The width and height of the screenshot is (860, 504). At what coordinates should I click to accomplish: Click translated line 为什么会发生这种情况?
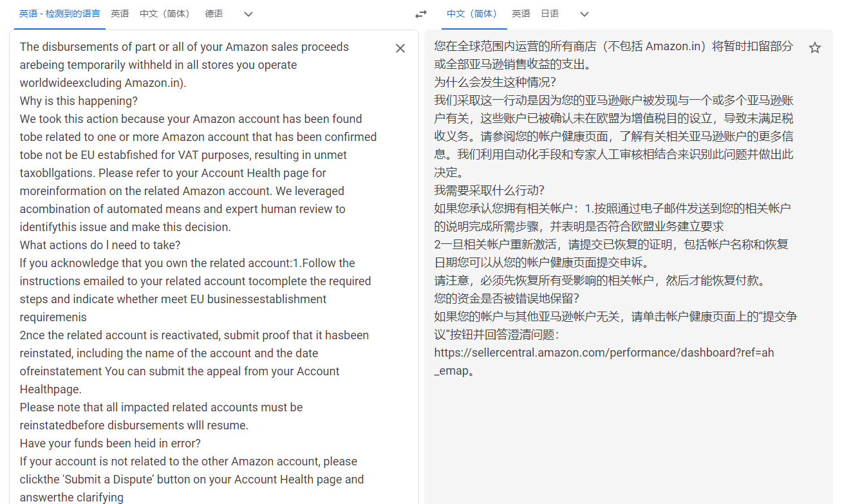tap(495, 82)
